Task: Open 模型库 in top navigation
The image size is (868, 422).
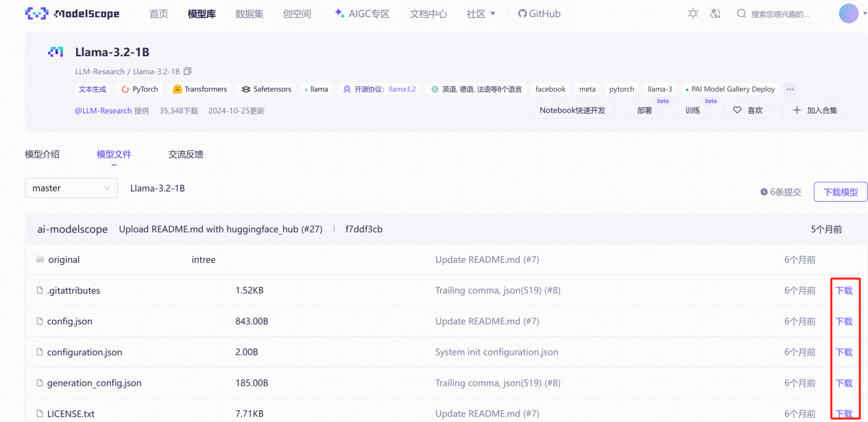Action: coord(202,14)
